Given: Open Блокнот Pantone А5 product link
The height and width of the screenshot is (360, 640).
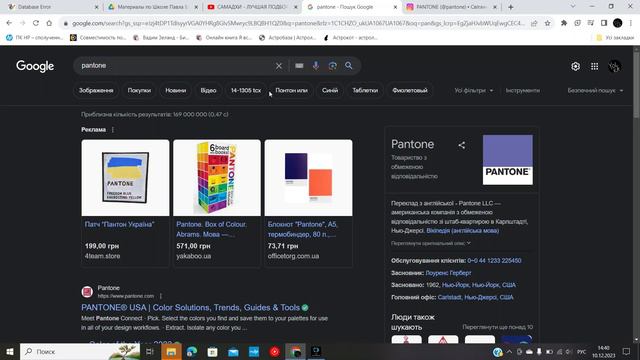Looking at the screenshot, I should coord(302,229).
